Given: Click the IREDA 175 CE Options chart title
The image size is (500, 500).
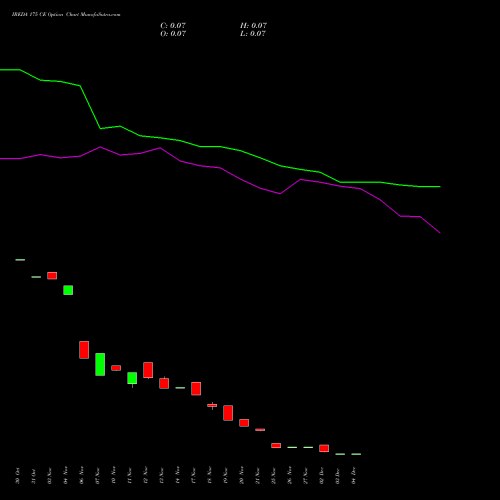Looking at the screenshot, I should 66,15.
